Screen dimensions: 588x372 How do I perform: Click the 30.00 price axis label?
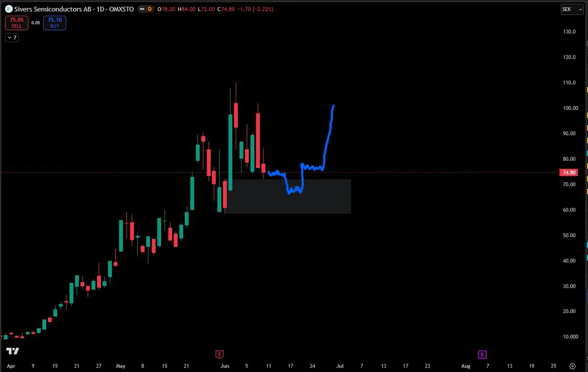coord(569,286)
